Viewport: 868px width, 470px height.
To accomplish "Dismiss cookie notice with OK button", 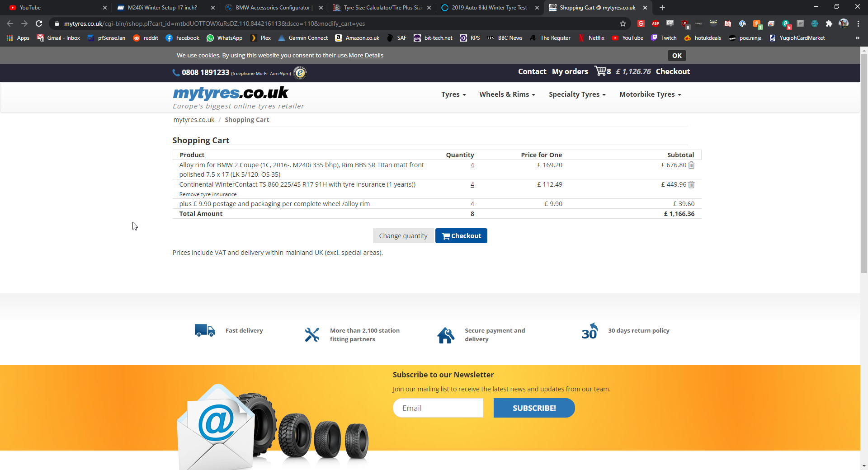I will point(677,56).
